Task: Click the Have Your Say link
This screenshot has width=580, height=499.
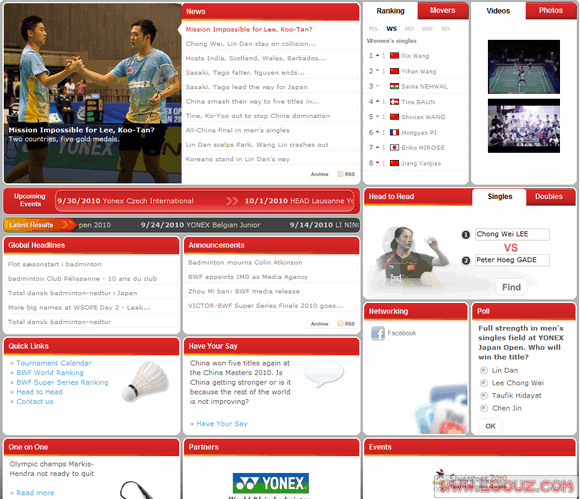Action: [222, 424]
